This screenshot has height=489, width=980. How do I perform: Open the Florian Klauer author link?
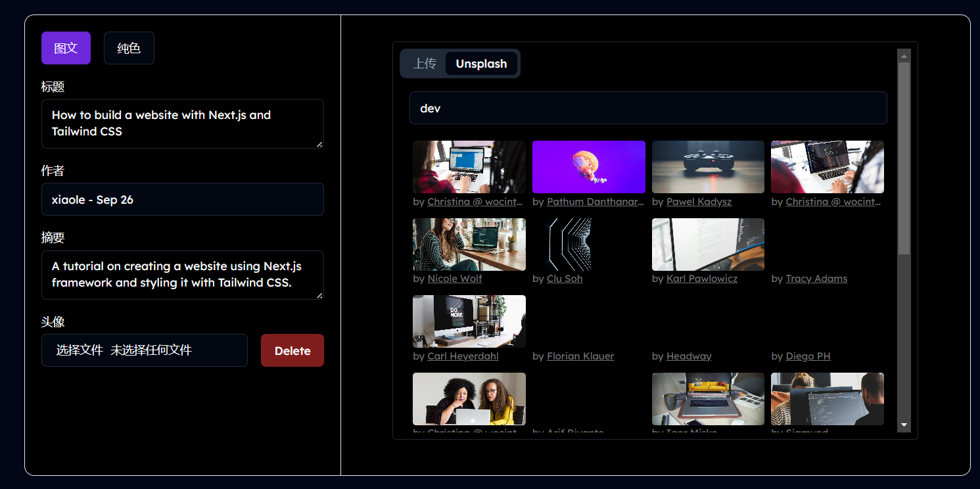click(x=580, y=356)
